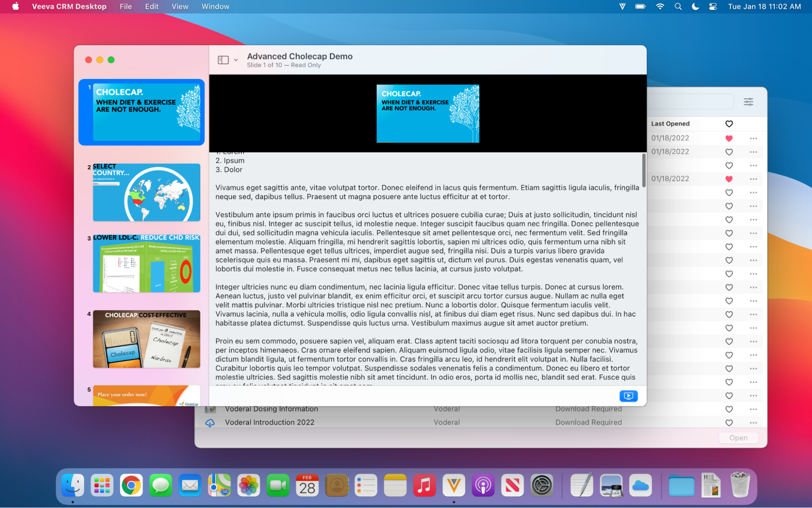The height and width of the screenshot is (508, 812).
Task: Click the sidebar layout toggle icon
Action: pyautogui.click(x=223, y=60)
